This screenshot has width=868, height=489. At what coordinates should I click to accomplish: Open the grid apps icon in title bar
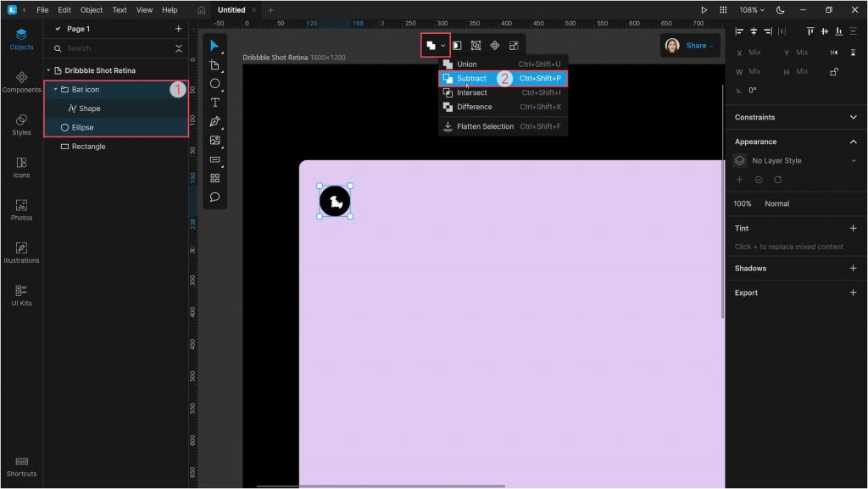(723, 10)
